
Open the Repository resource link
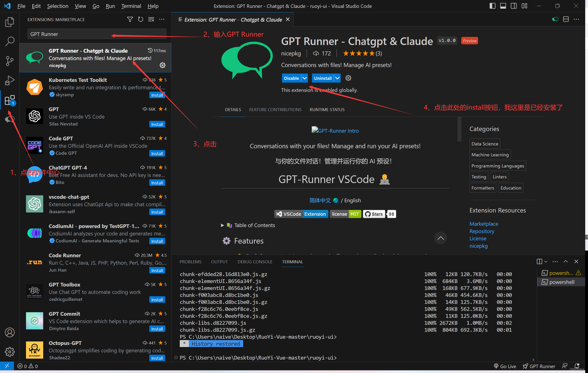pos(482,231)
